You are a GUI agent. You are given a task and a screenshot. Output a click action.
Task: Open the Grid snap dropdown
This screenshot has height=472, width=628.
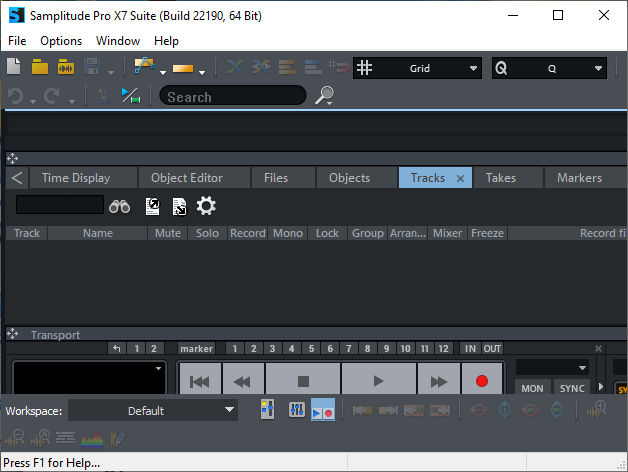point(418,68)
